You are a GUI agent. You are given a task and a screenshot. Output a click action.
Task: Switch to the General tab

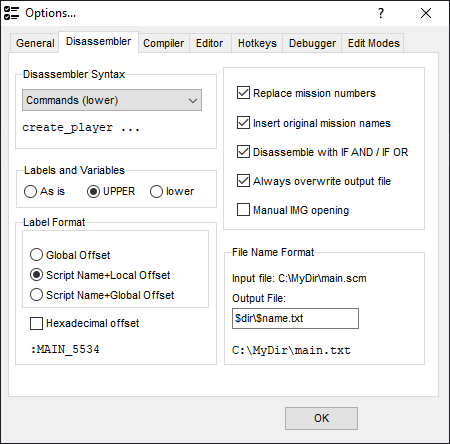(35, 43)
